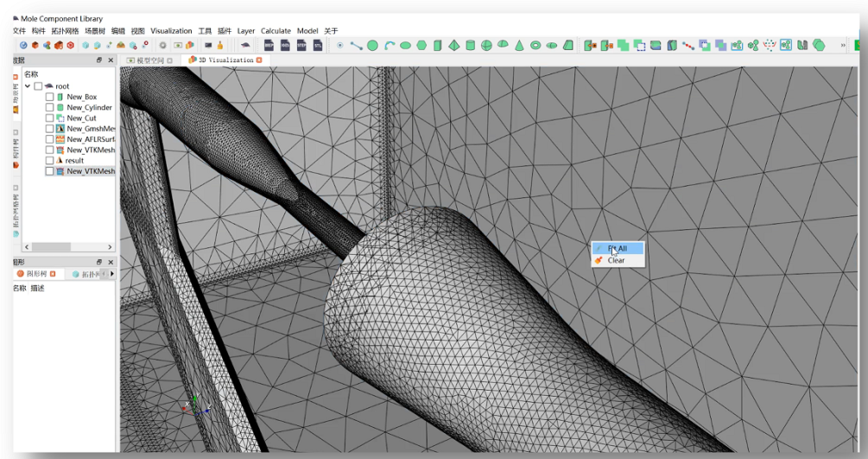Screen dimensions: 868x459
Task: Open the Model menu
Action: tap(307, 31)
